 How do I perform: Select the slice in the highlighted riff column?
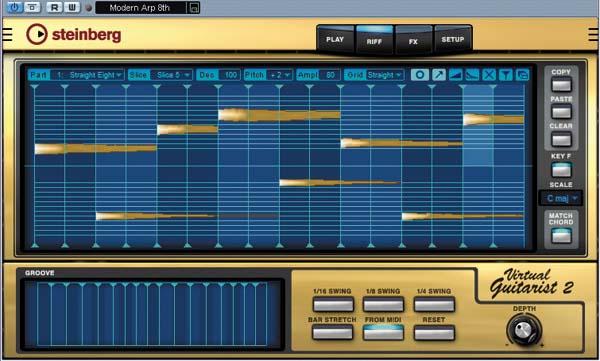493,120
